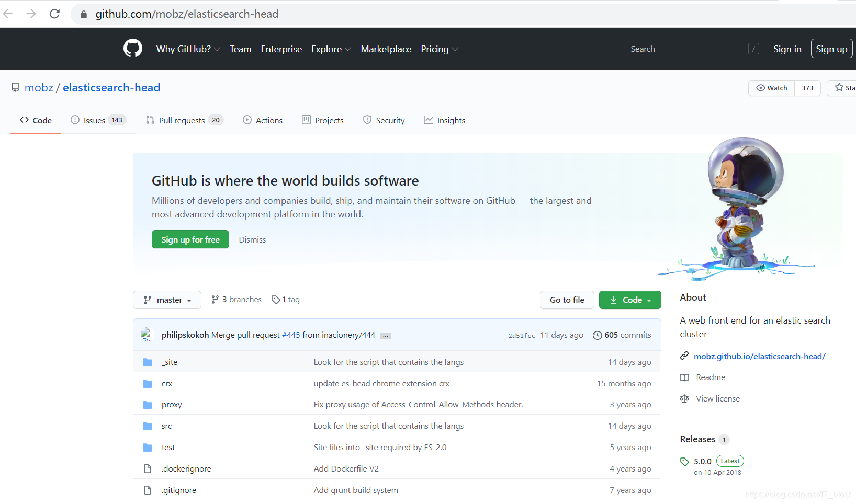The image size is (856, 504).
Task: Open the Why GitHub? dropdown
Action: [x=188, y=49]
